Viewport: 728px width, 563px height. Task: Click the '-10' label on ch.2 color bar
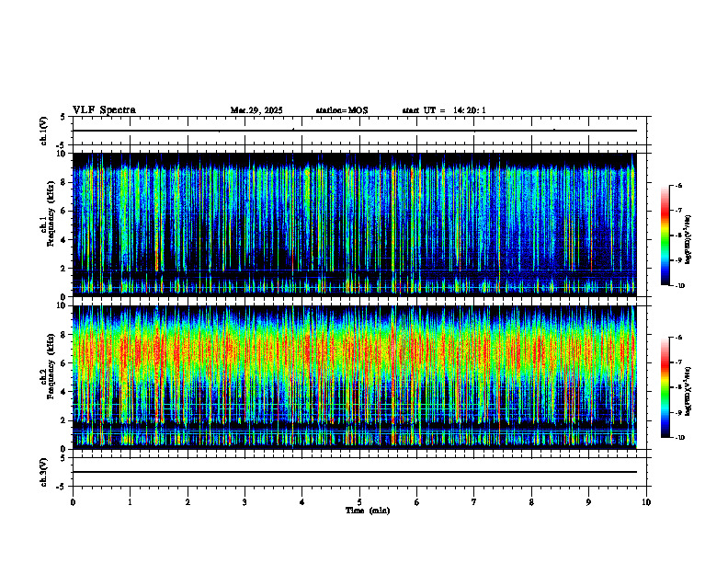679,438
